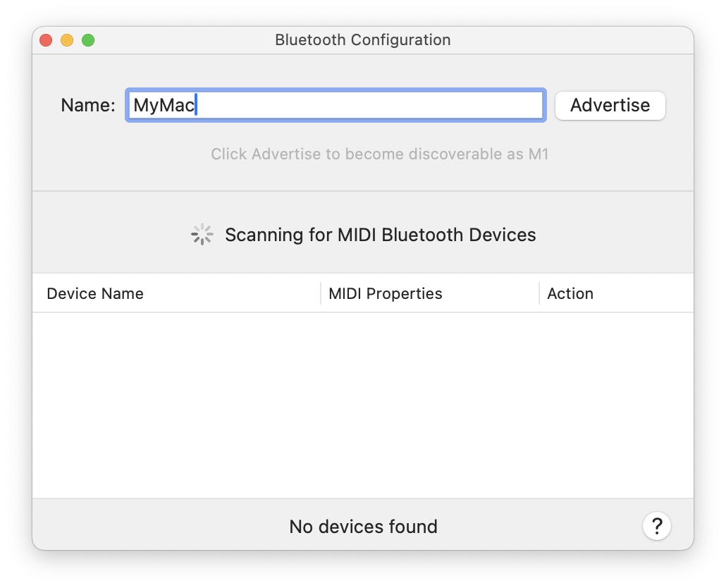Close the Bluetooth Configuration window
Viewport: 726px width, 588px height.
click(x=46, y=40)
